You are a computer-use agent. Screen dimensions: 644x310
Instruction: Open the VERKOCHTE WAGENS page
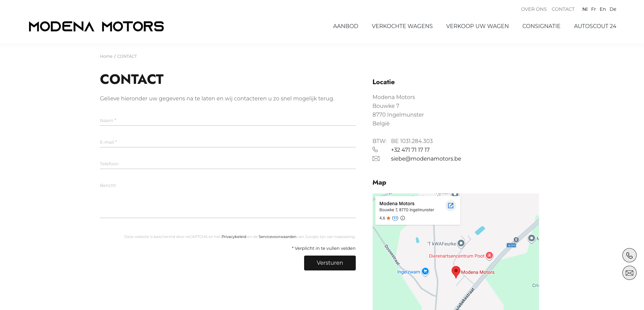(402, 26)
